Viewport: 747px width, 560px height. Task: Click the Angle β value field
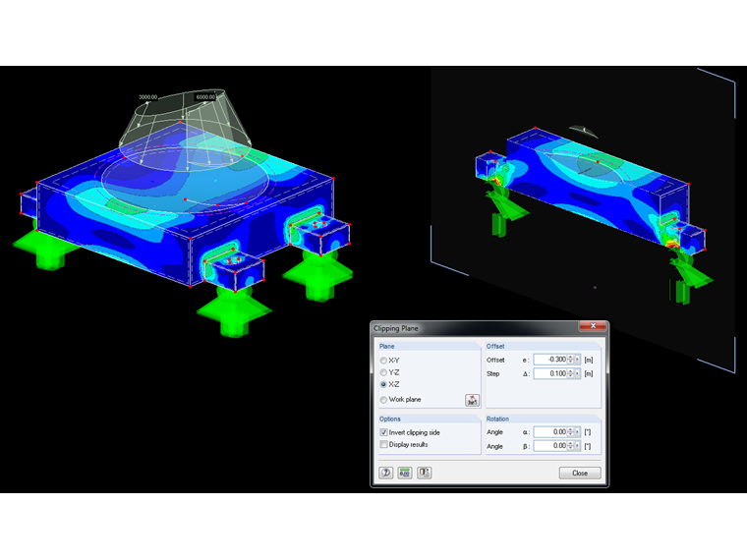(550, 446)
